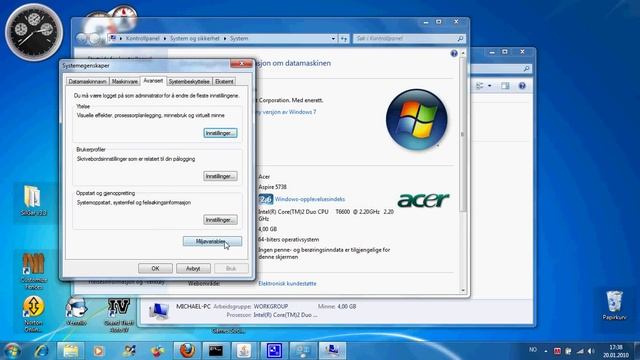
Task: Switch to the Datamaskinnavn tab
Action: (87, 82)
